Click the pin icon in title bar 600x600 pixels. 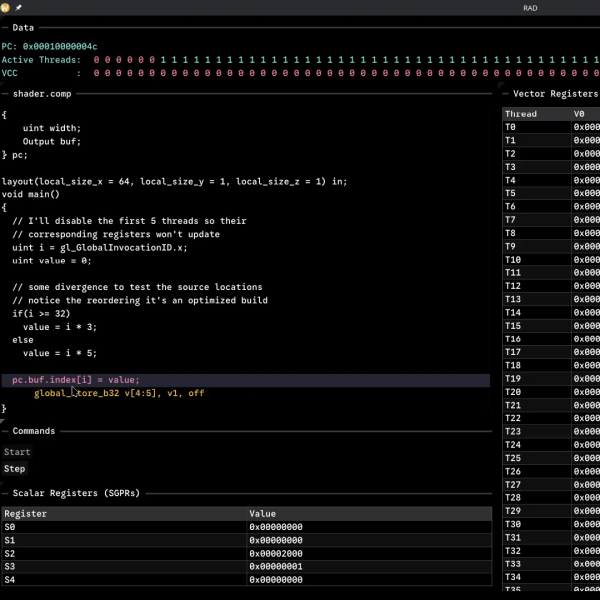18,7
